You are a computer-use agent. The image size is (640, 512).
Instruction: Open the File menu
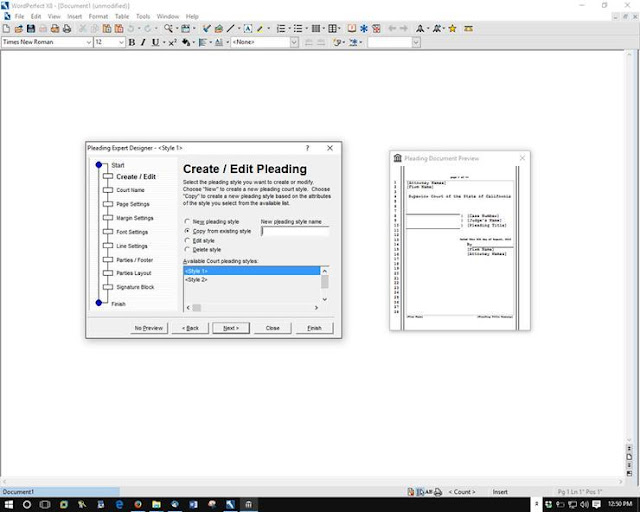pos(19,17)
